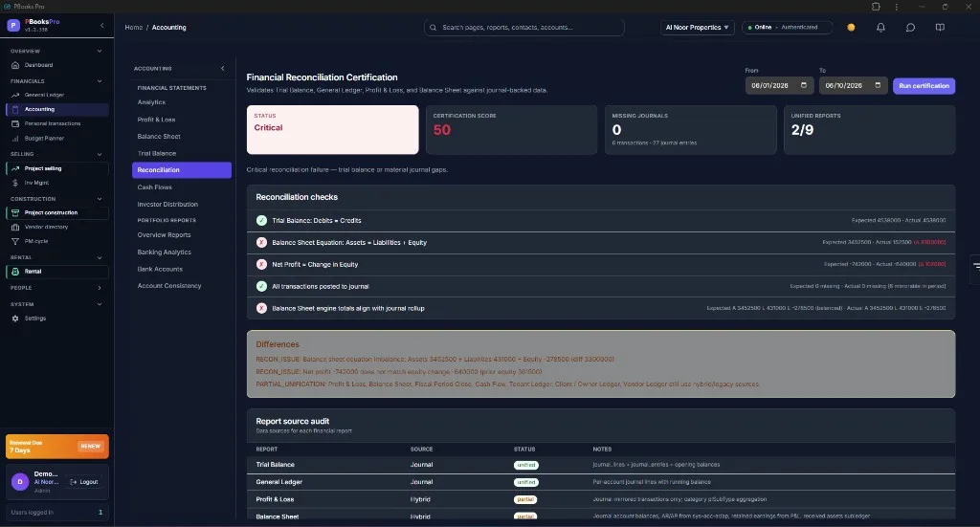The image size is (980, 527).
Task: Open Account Consistency page
Action: click(x=168, y=286)
